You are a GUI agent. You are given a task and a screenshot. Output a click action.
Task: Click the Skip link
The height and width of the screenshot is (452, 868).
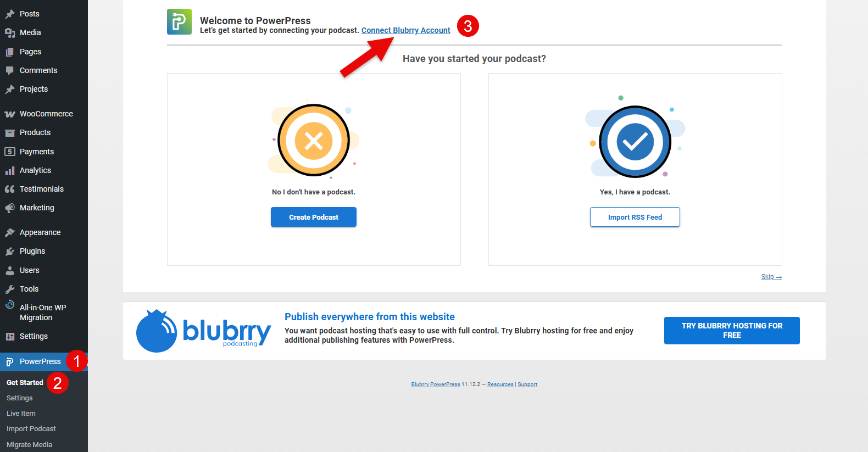[x=771, y=277]
